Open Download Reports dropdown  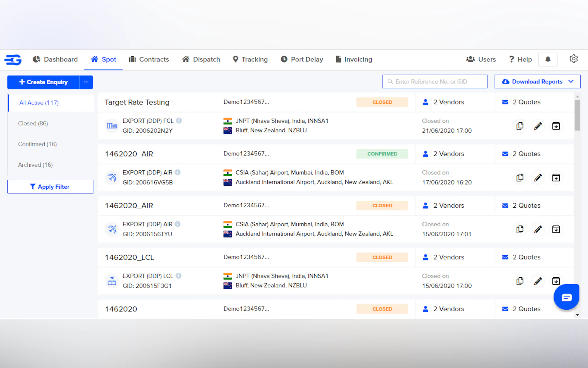click(538, 82)
